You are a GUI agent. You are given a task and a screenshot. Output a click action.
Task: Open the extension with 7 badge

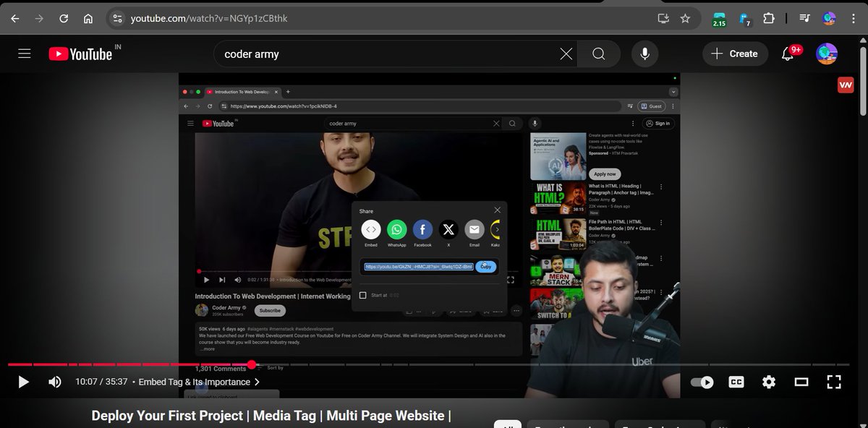pos(744,20)
